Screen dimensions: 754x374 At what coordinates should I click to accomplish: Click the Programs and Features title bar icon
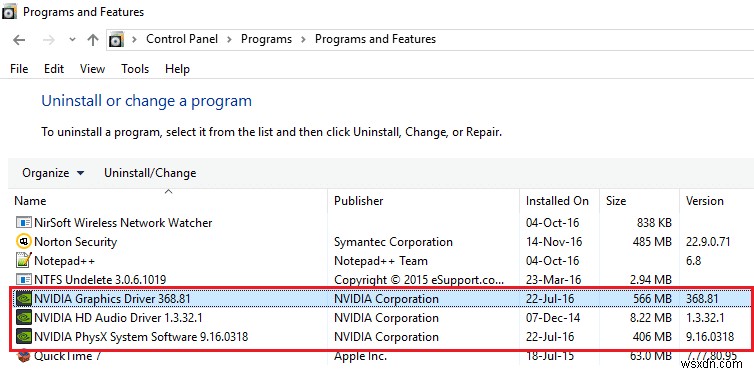click(10, 12)
